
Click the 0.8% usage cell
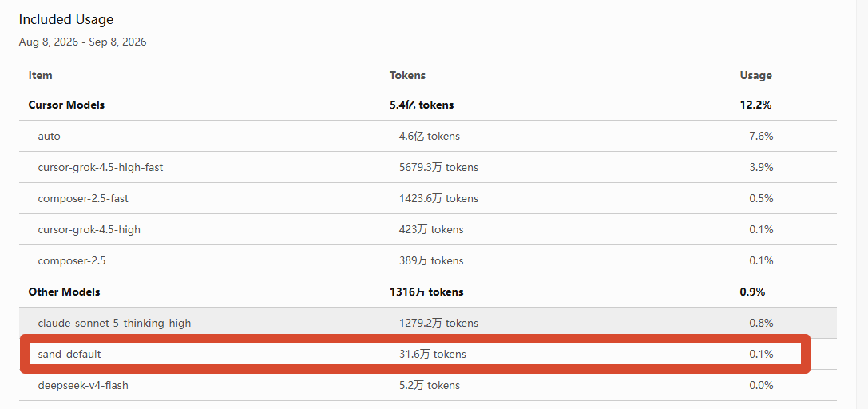[x=761, y=323]
